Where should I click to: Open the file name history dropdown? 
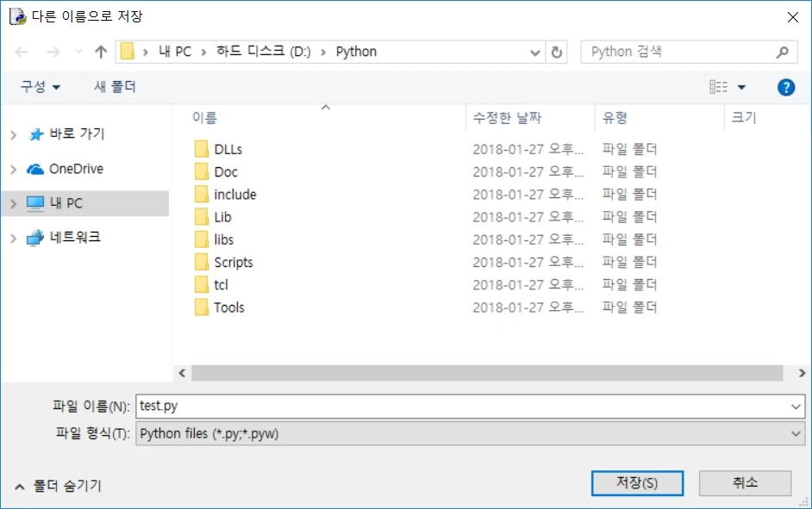[x=796, y=406]
